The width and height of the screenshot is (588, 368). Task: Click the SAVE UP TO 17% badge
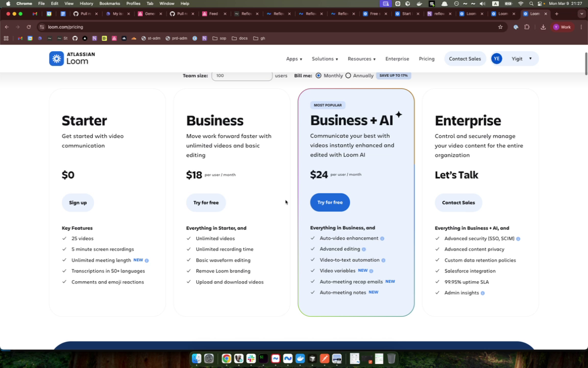point(394,76)
